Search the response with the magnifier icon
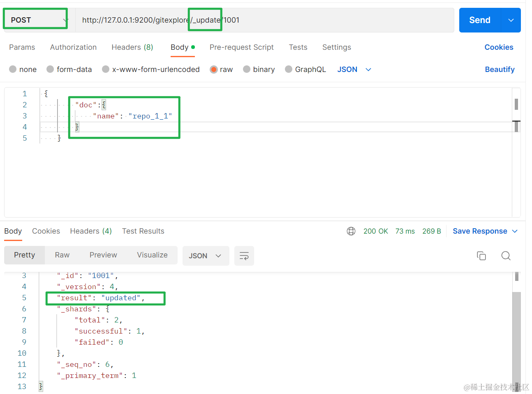This screenshot has height=394, width=532. (506, 256)
